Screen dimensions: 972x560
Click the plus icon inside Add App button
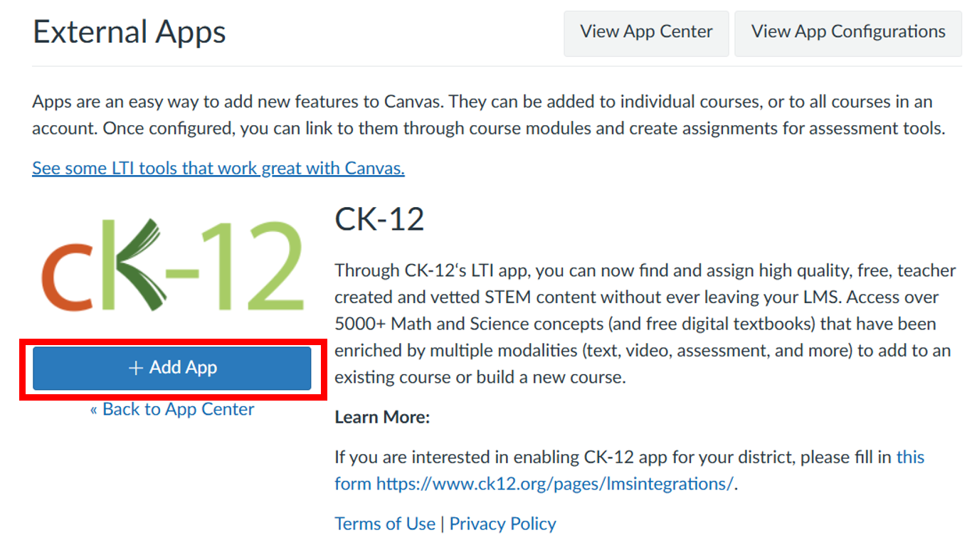coord(136,368)
